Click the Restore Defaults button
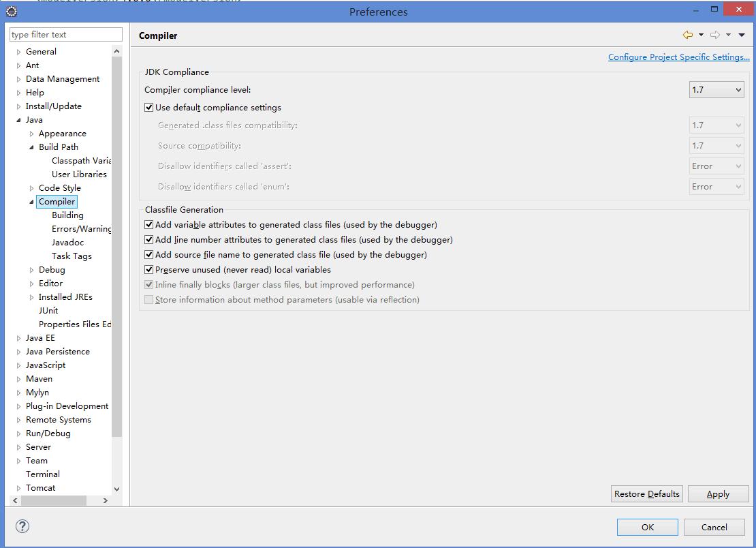This screenshot has width=756, height=548. click(646, 494)
